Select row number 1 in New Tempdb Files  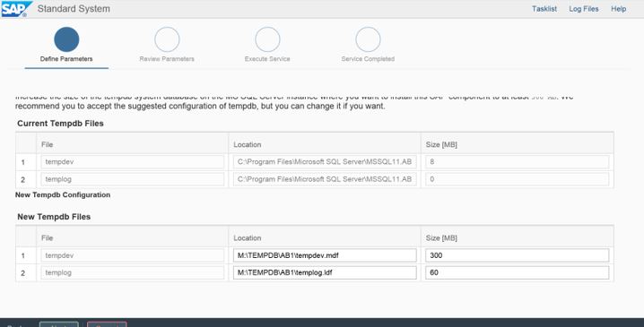pyautogui.click(x=23, y=255)
